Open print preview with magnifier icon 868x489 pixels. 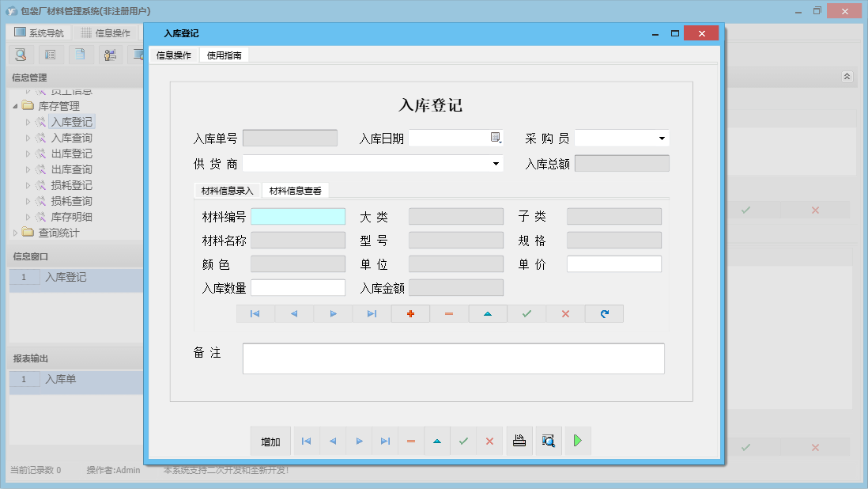click(548, 441)
